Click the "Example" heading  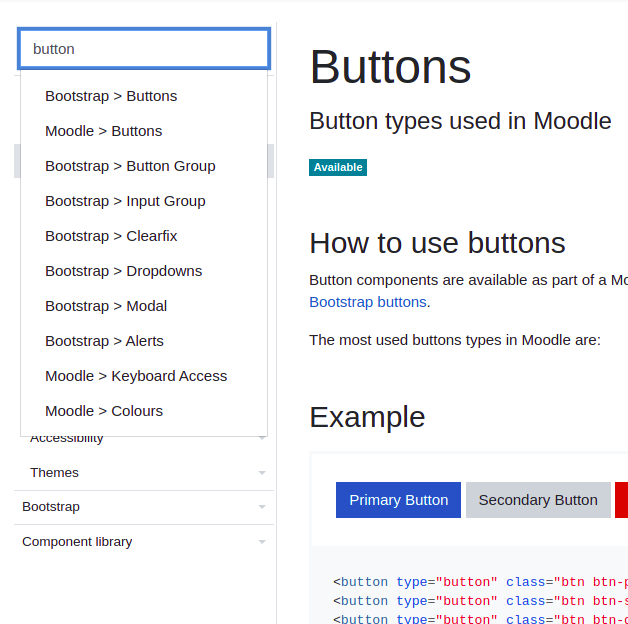[x=367, y=417]
